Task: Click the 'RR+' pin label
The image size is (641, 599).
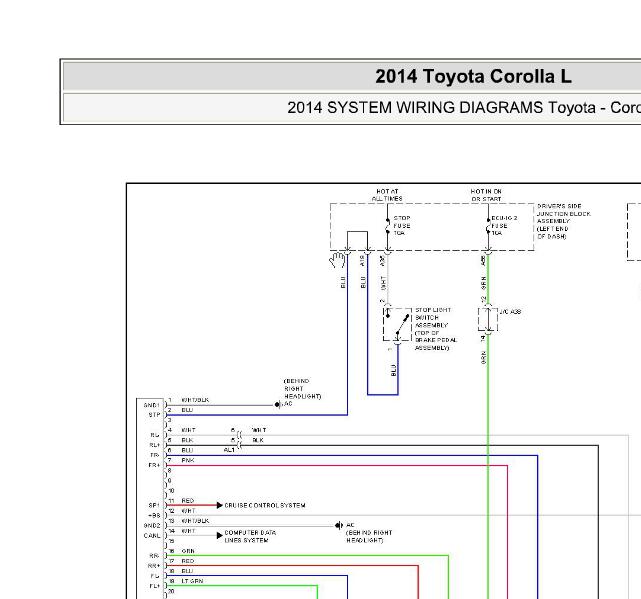Action: tap(154, 566)
